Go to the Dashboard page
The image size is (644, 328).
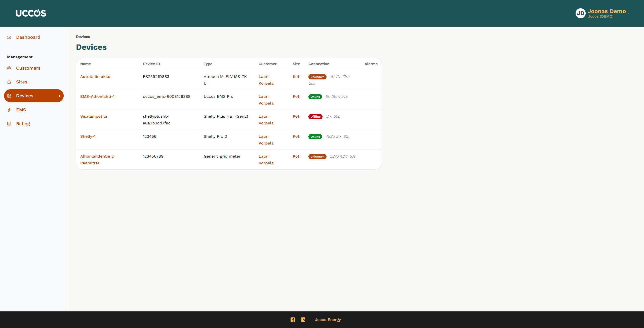(x=28, y=37)
